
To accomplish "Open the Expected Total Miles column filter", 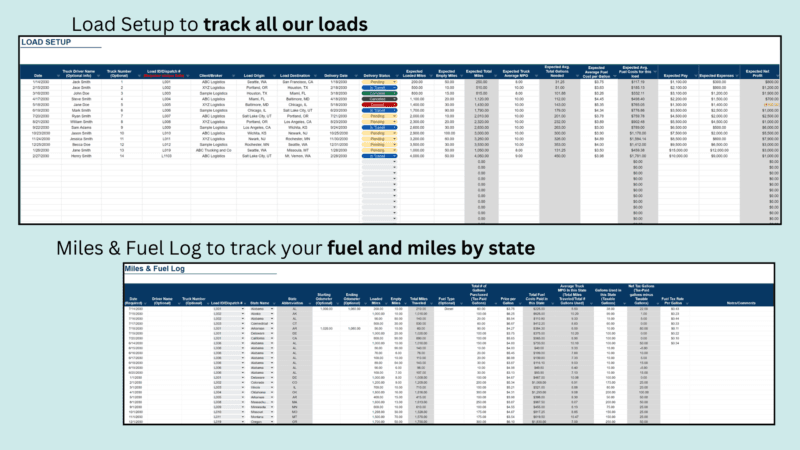I will tap(495, 76).
